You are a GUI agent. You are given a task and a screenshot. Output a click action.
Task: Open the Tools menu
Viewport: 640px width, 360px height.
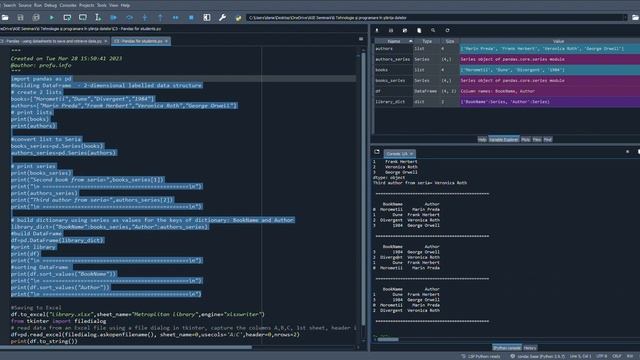(102, 5)
